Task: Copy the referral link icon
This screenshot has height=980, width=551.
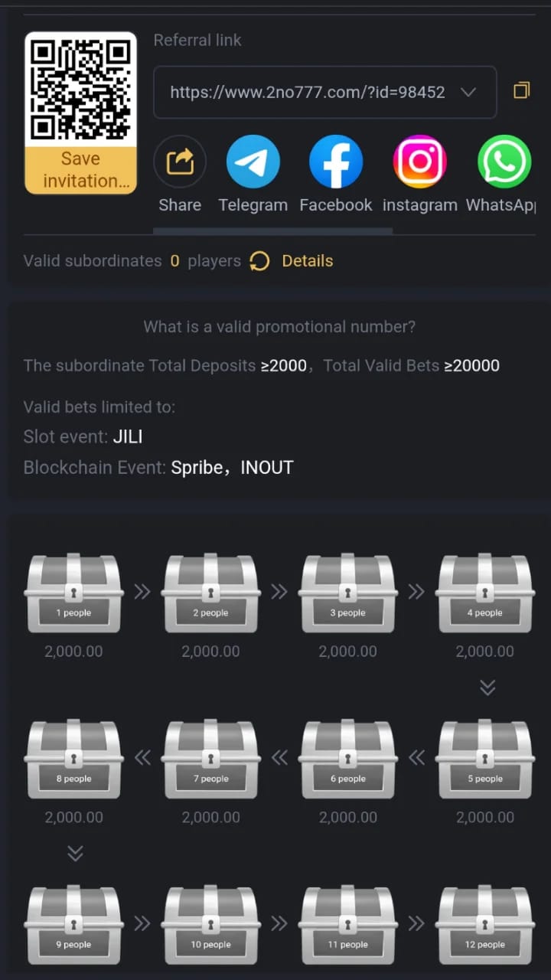Action: (x=521, y=91)
